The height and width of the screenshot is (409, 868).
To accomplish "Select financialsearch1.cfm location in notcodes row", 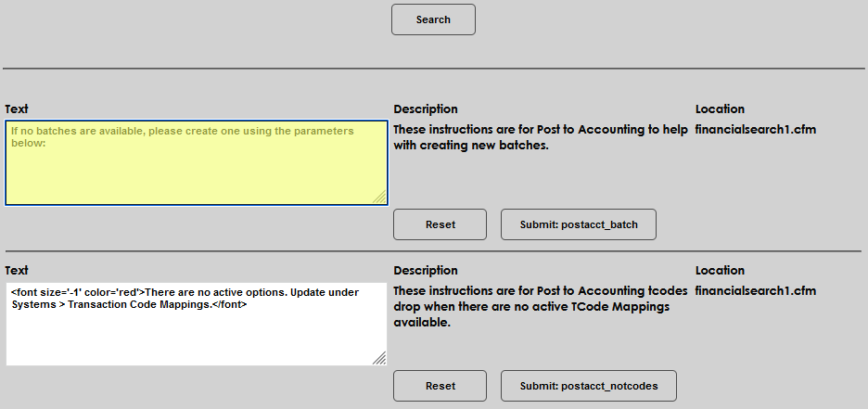I will point(756,290).
